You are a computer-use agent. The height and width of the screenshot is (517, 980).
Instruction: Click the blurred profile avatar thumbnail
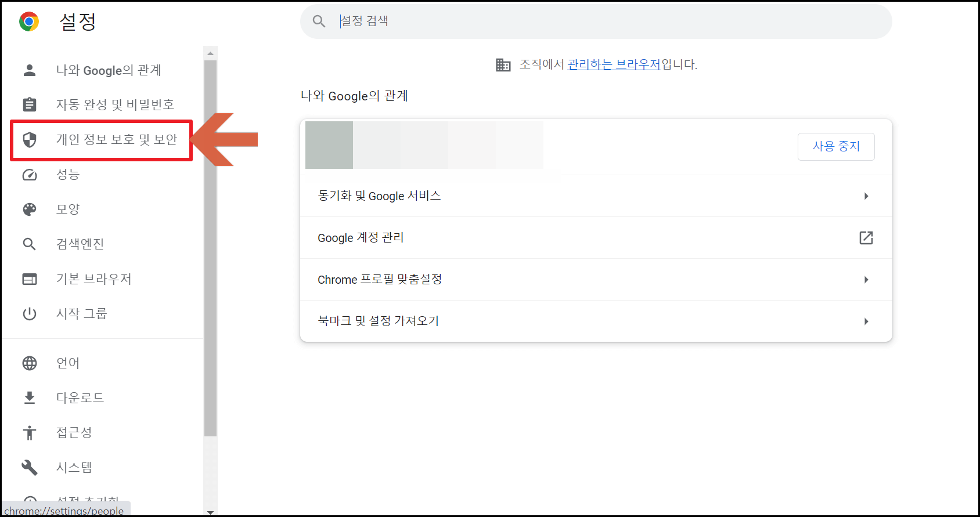pyautogui.click(x=329, y=145)
